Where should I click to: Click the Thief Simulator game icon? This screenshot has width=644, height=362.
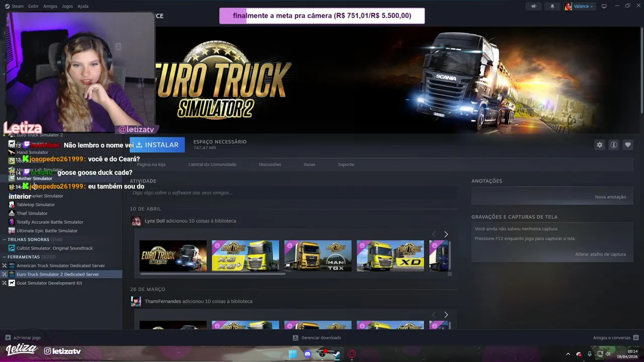click(x=12, y=213)
